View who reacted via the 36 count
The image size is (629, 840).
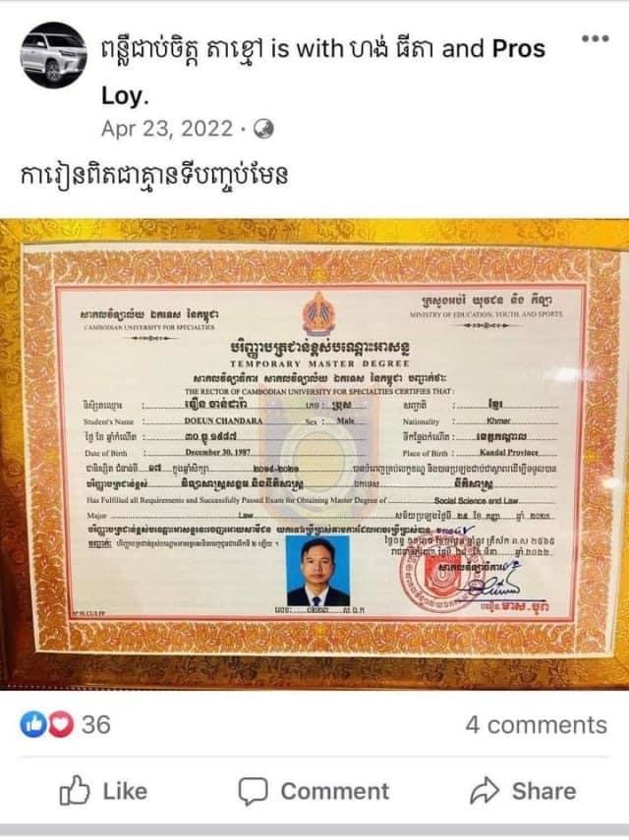click(x=96, y=725)
